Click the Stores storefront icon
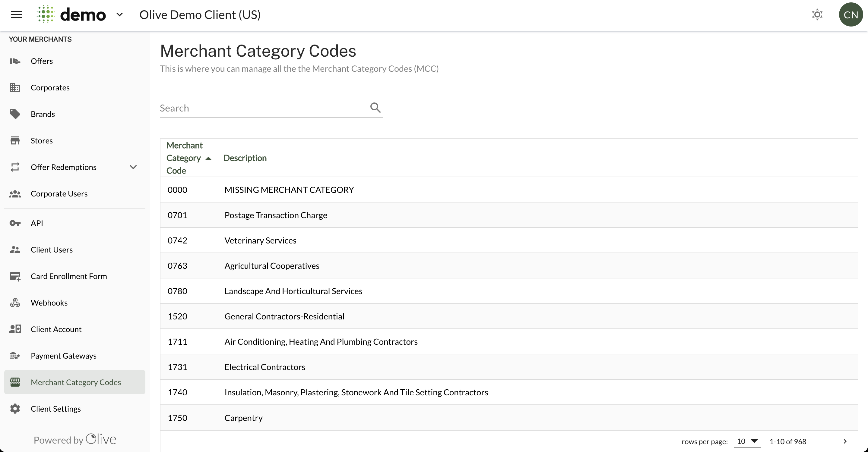The height and width of the screenshot is (452, 868). [15, 140]
